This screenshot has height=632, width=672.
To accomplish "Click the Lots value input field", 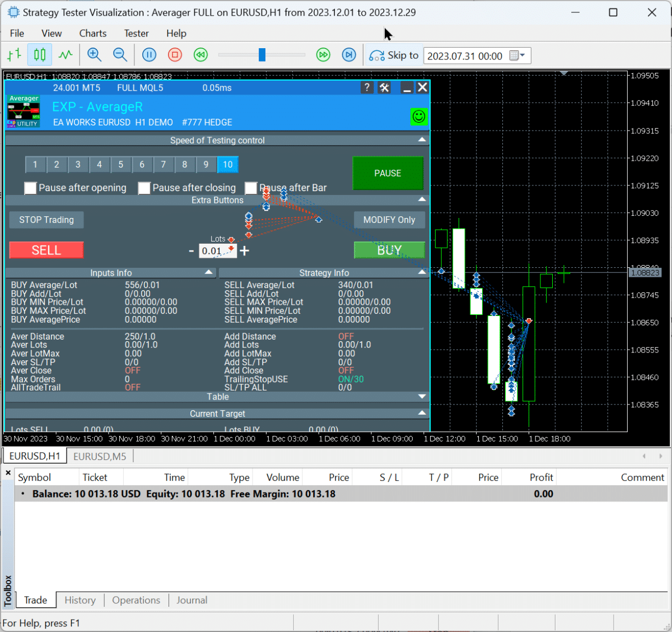I will click(x=217, y=251).
